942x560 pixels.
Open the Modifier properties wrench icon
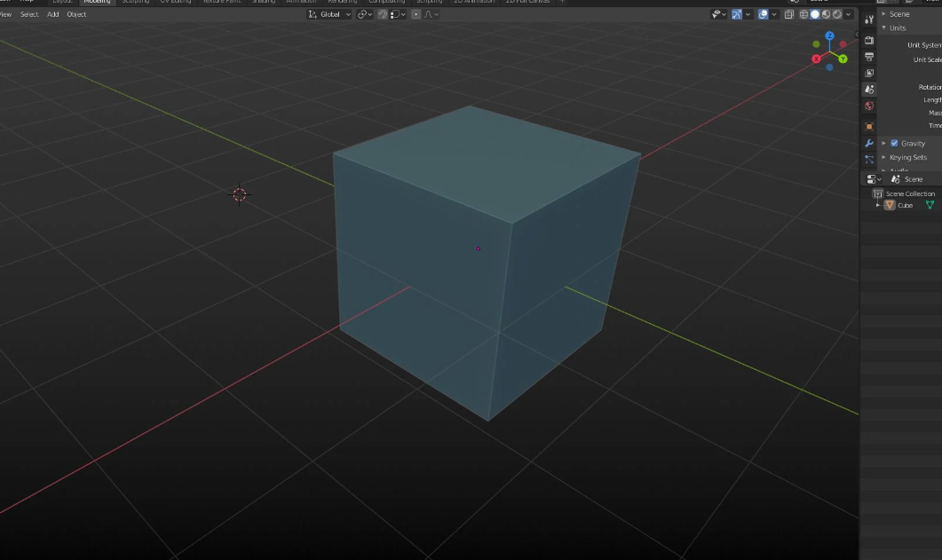tap(869, 143)
